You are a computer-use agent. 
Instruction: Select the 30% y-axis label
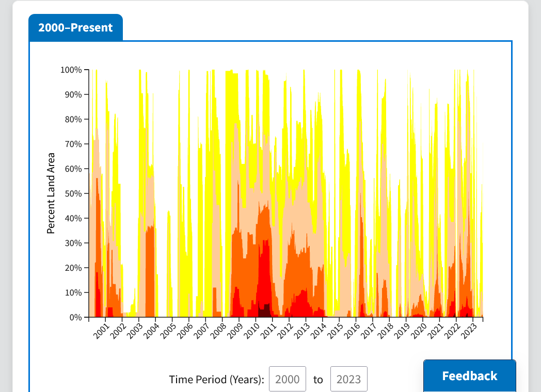73,243
